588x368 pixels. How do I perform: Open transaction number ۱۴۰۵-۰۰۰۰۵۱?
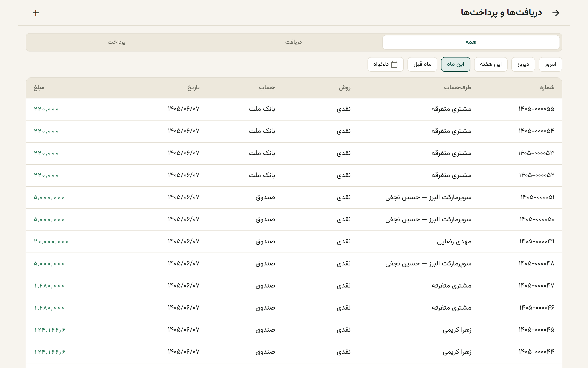(x=294, y=197)
